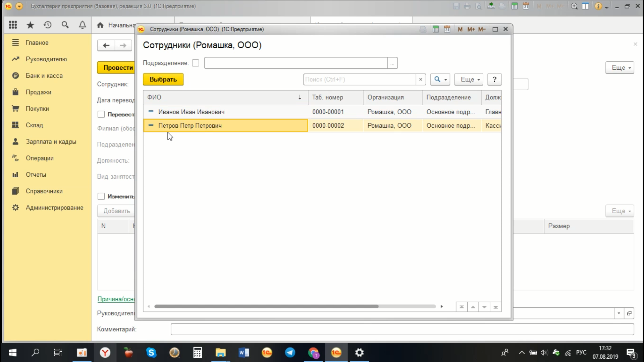Open Банк и касса section
Screen dimensions: 644x362
[x=44, y=76]
